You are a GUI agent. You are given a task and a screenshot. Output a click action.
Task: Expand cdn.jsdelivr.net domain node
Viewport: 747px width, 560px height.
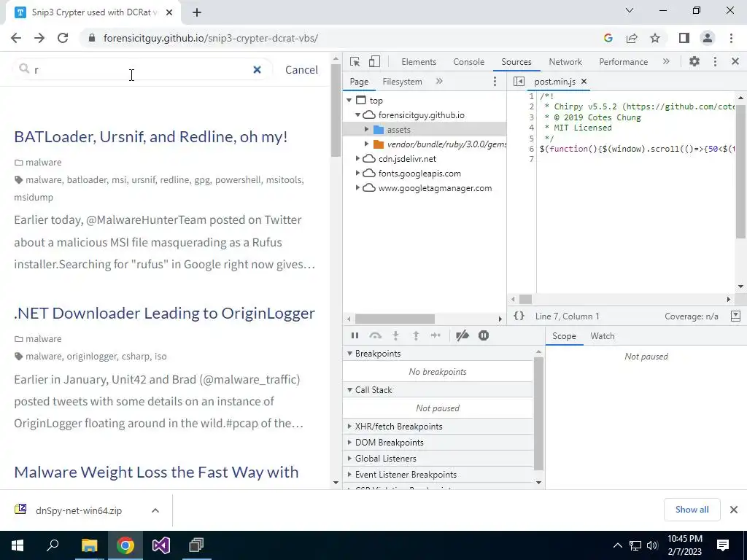coord(357,158)
